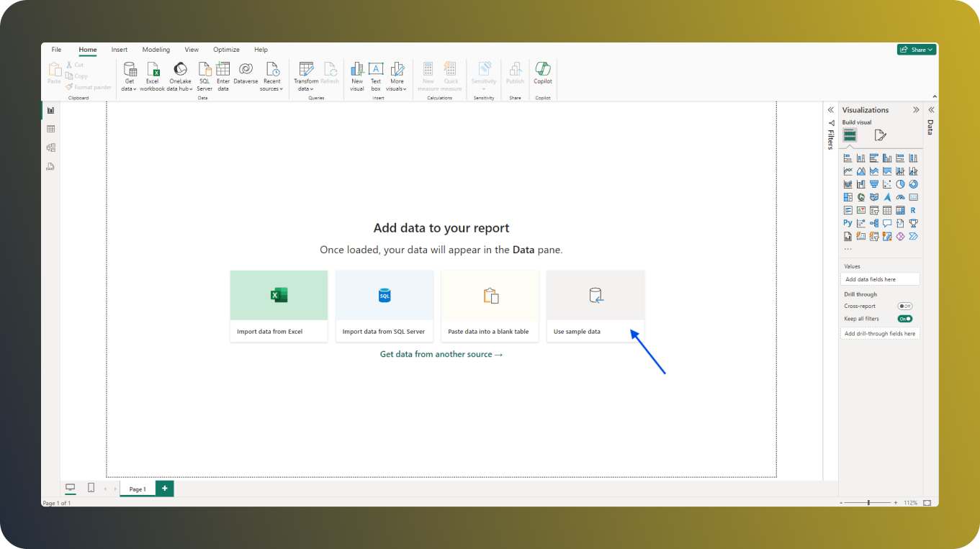Screen dimensions: 980x549
Task: Open the Get data dropdown
Action: point(129,76)
